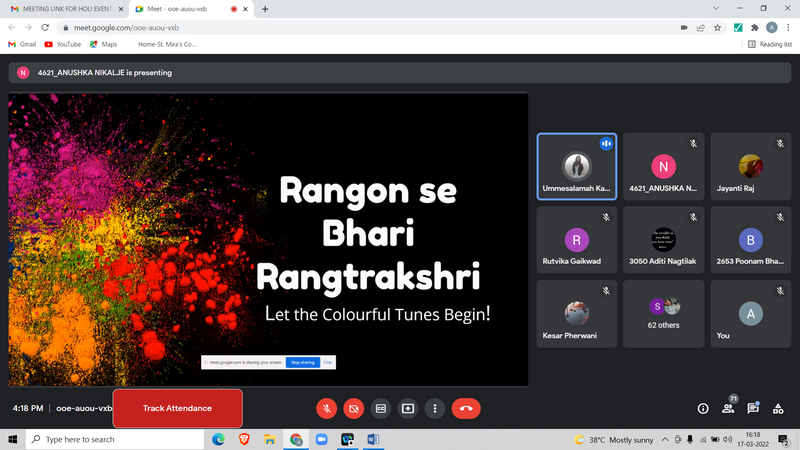800x450 pixels.
Task: Click the red Leave call button
Action: tap(466, 408)
